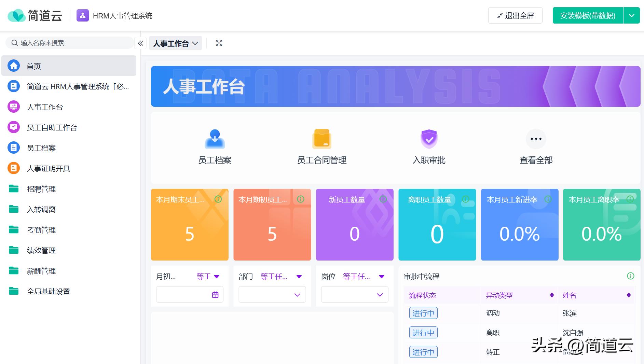This screenshot has width=644, height=364.
Task: Open 员工自助工作台 in the sidebar
Action: pyautogui.click(x=52, y=127)
